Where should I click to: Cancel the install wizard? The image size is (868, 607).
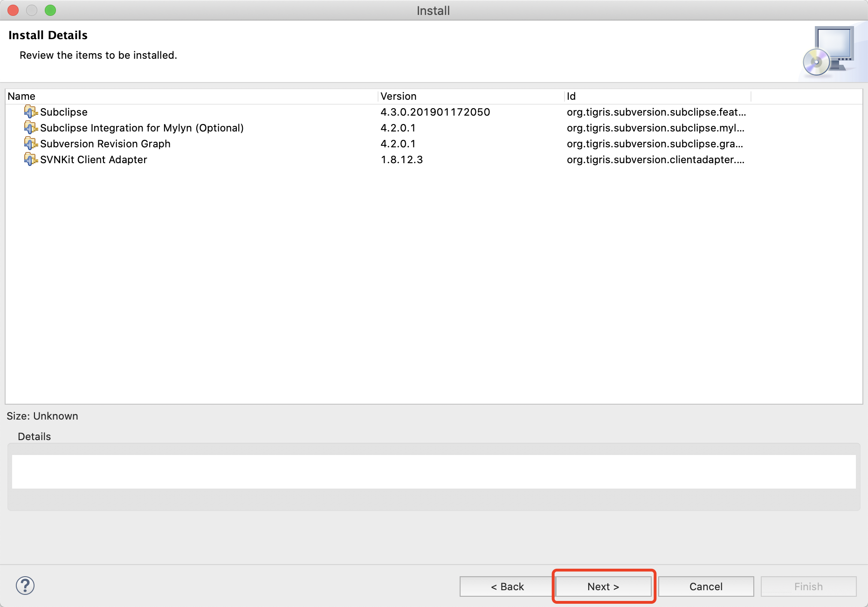coord(706,586)
